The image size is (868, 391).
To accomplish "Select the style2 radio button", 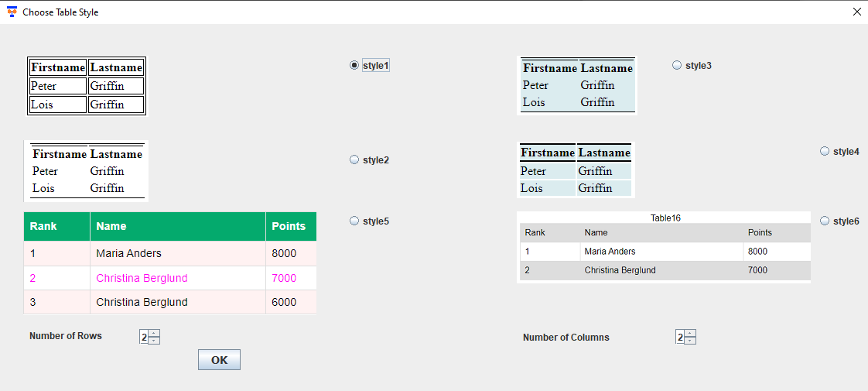I will pyautogui.click(x=354, y=160).
